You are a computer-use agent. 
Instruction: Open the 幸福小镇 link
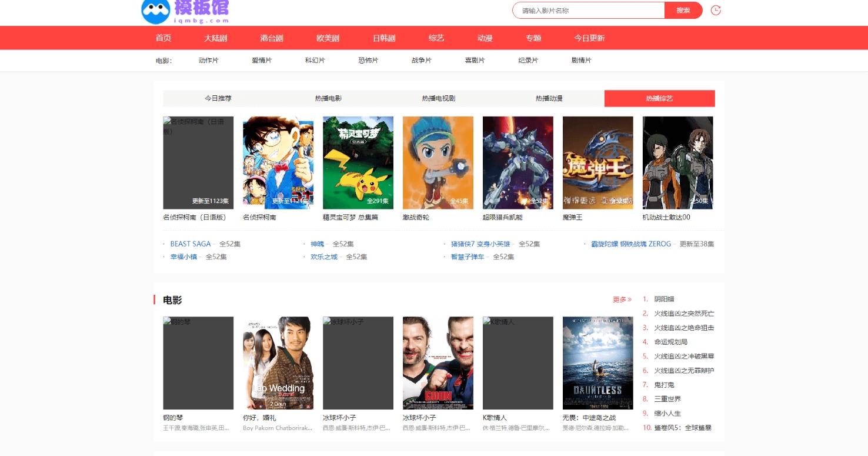pos(183,257)
